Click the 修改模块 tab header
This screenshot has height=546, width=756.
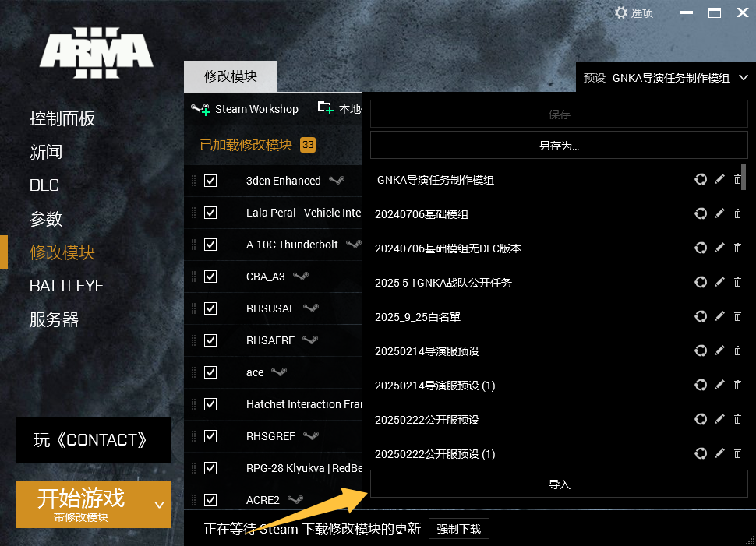pos(230,76)
